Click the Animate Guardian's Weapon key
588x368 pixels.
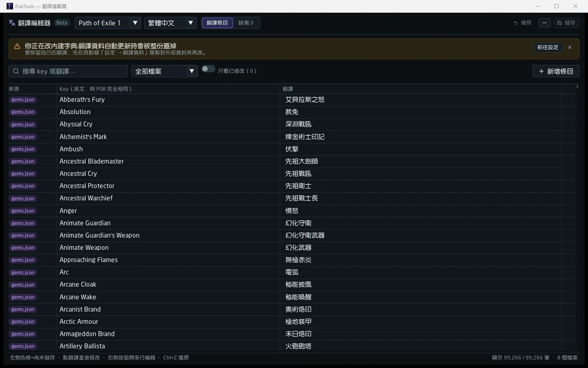click(100, 236)
